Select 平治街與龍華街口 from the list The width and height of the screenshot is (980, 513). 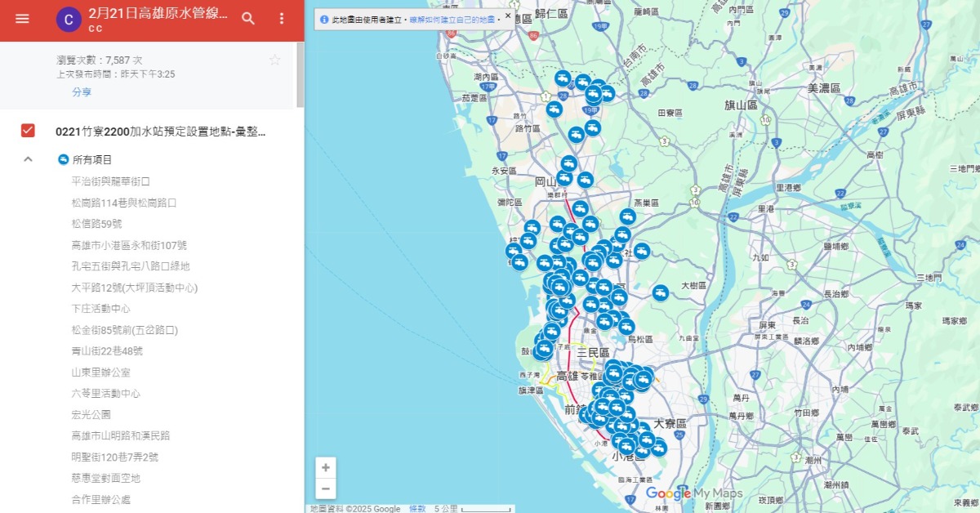click(110, 181)
